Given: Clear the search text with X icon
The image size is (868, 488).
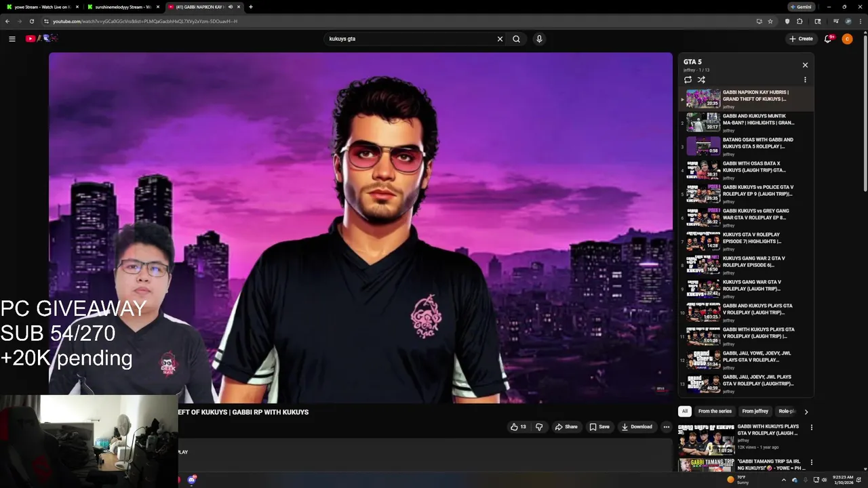Looking at the screenshot, I should coord(500,39).
